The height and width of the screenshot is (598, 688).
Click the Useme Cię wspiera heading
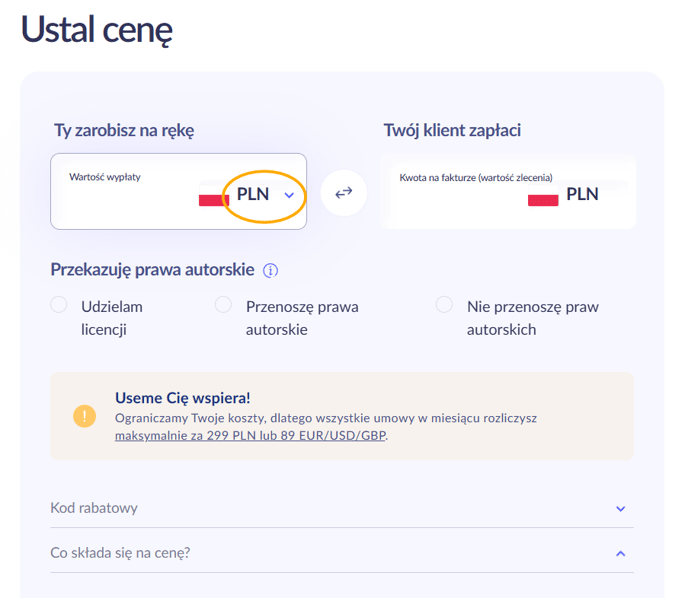[183, 397]
